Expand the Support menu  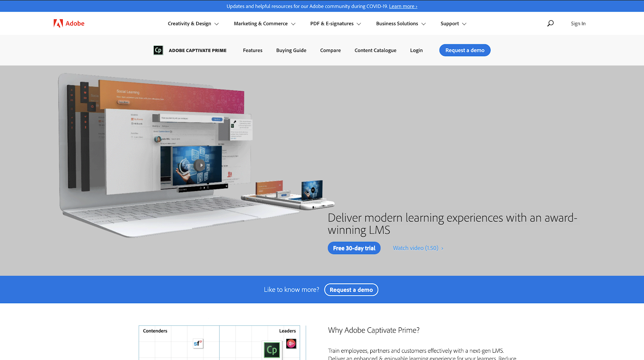[x=453, y=24]
